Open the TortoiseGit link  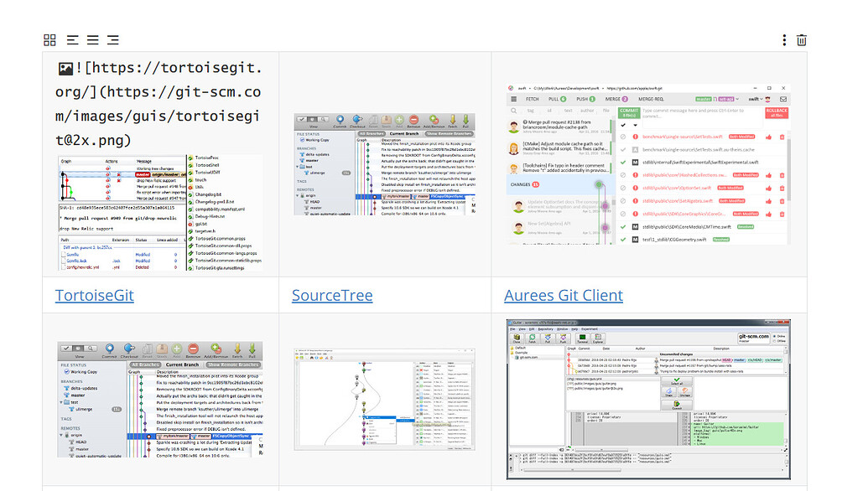point(95,295)
